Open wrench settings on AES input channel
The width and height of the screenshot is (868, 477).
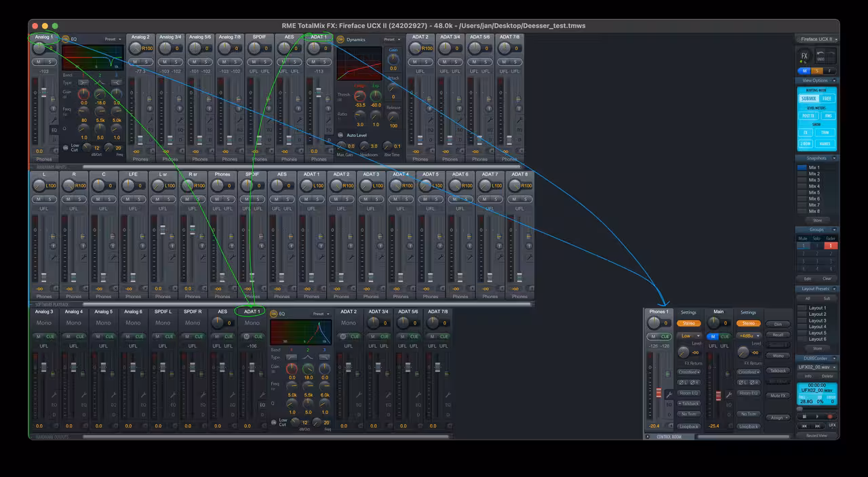pyautogui.click(x=299, y=119)
